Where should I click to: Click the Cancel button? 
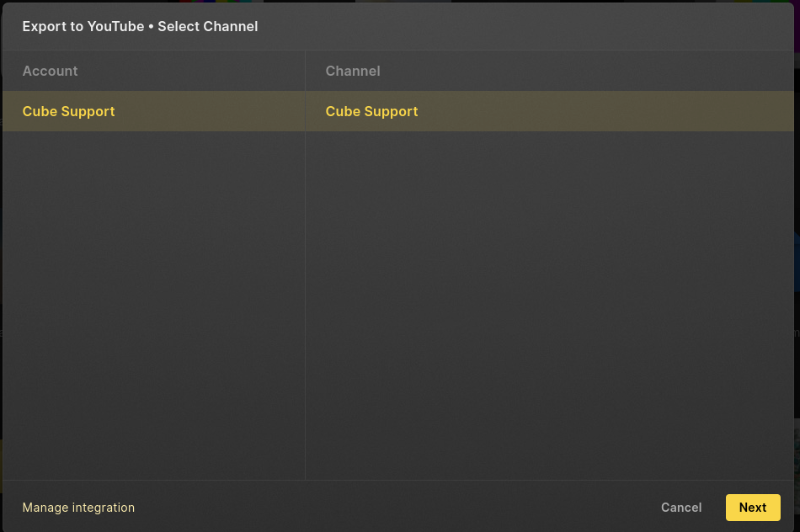click(x=681, y=508)
